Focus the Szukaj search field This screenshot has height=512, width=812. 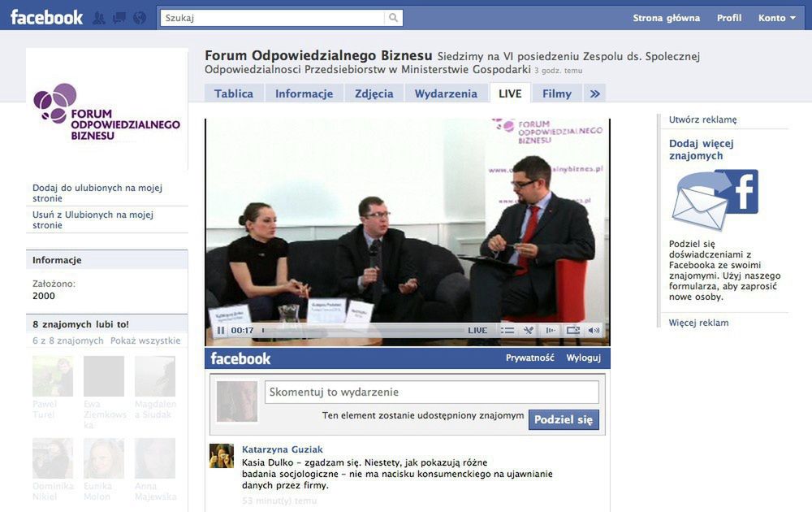[x=273, y=18]
